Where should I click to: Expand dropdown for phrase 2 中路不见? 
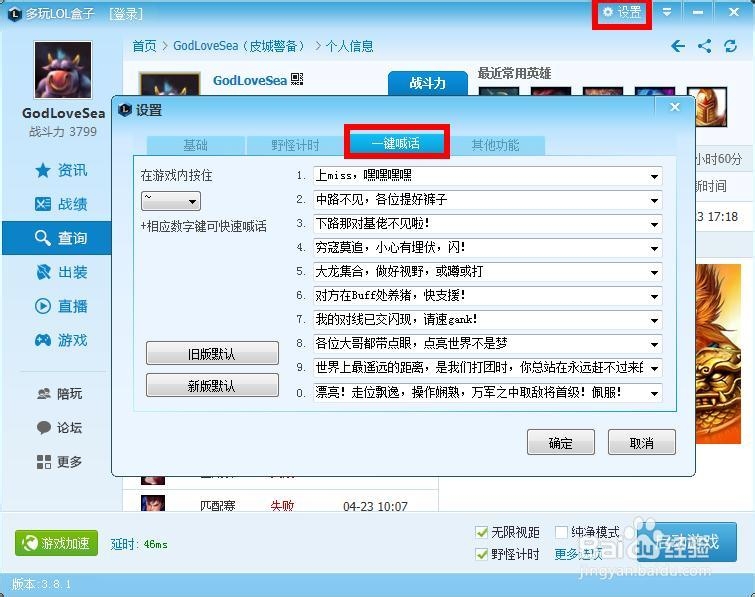click(x=654, y=200)
